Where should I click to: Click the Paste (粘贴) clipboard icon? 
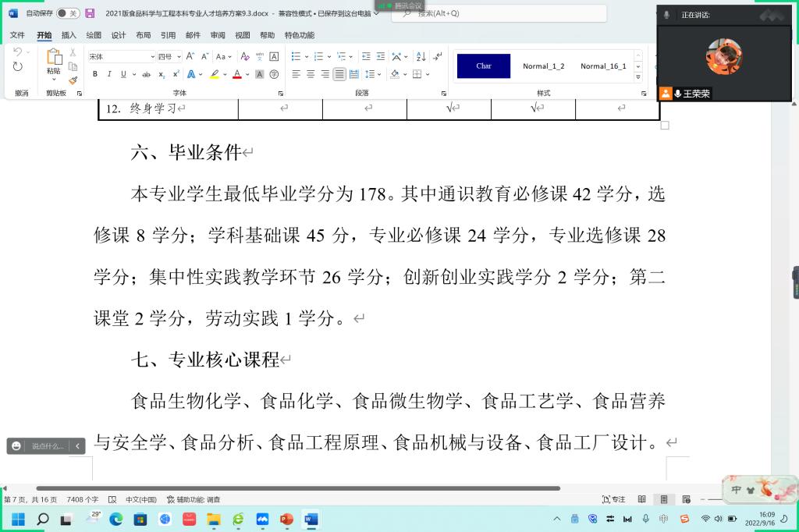pyautogui.click(x=54, y=57)
